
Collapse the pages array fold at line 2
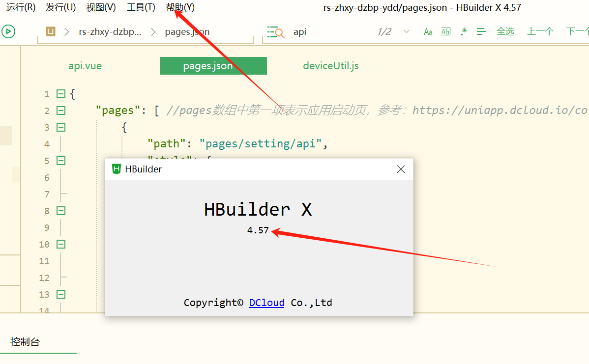[61, 111]
